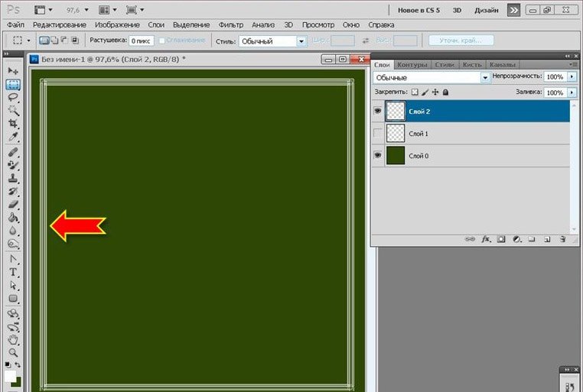Click the foreground color swatch
Image resolution: width=583 pixels, height=392 pixels.
[x=10, y=377]
